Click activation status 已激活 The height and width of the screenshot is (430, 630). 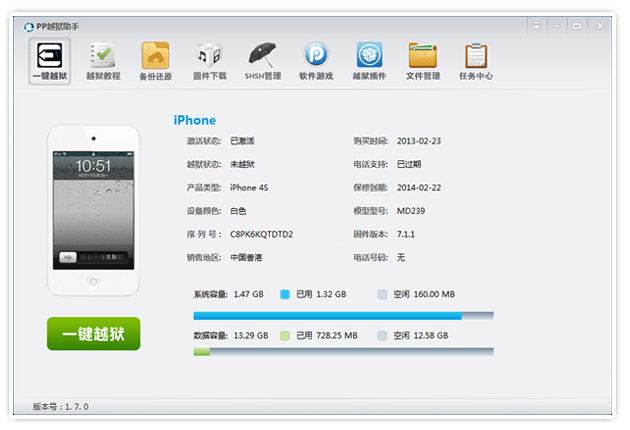click(x=242, y=141)
